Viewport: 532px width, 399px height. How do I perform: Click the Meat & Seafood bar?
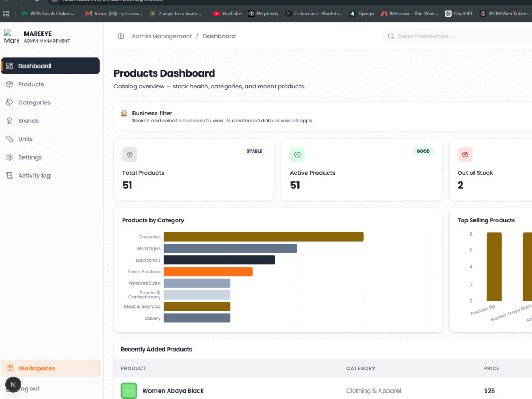pyautogui.click(x=197, y=307)
